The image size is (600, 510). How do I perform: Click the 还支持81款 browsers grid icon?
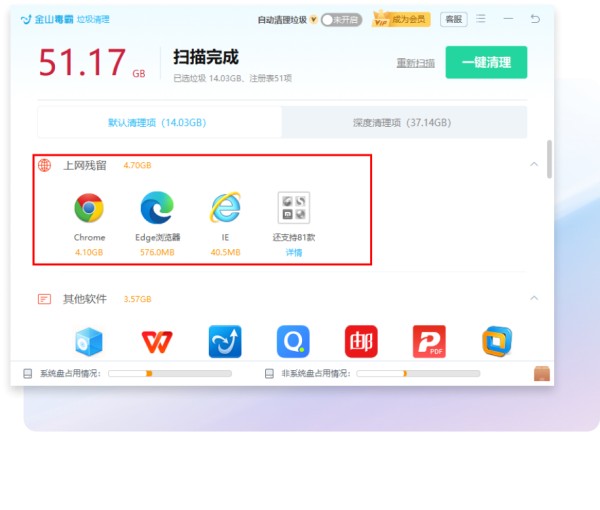coord(293,208)
